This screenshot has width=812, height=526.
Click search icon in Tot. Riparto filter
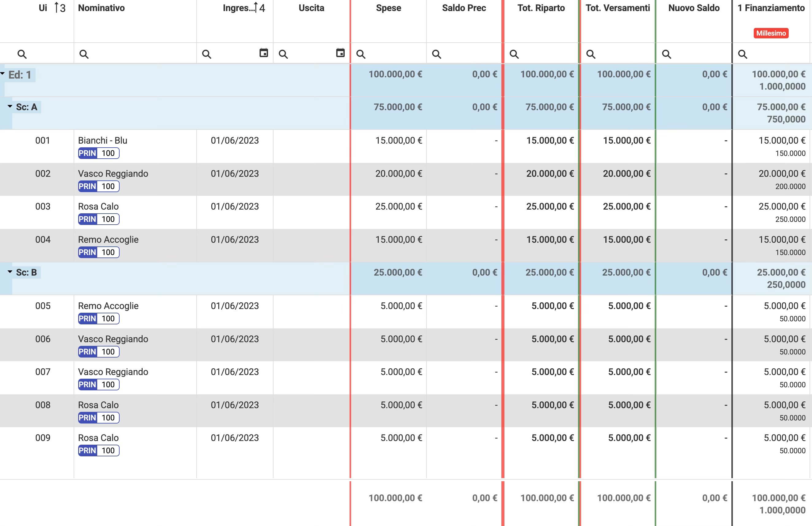(x=514, y=54)
